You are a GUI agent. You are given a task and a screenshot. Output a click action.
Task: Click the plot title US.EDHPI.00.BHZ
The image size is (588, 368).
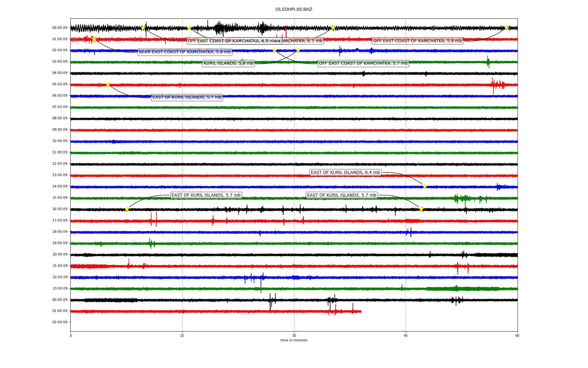[294, 10]
